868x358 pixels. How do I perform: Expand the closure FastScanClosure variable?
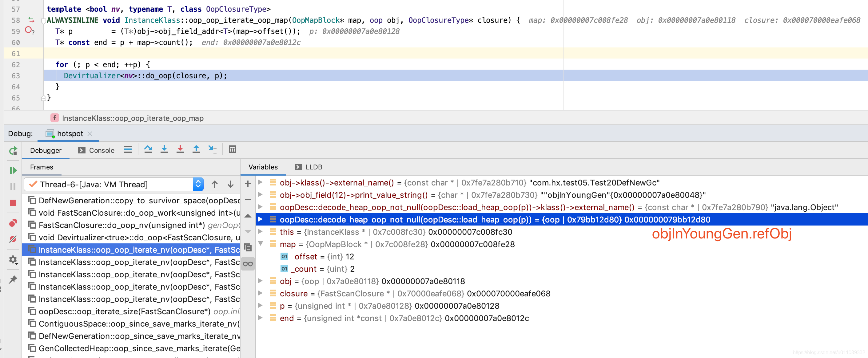tap(260, 293)
